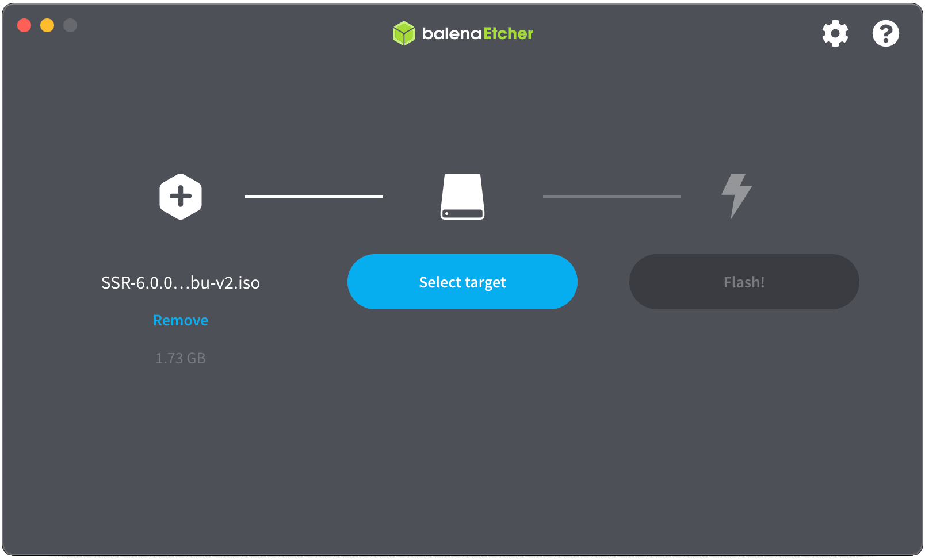Click the disabled gray zoom window button

(70, 25)
